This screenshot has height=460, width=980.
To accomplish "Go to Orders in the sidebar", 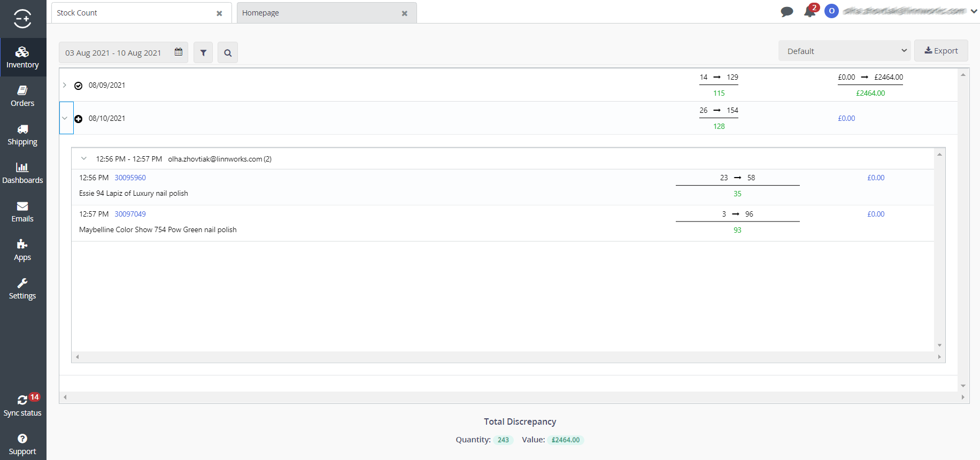I will coord(22,96).
